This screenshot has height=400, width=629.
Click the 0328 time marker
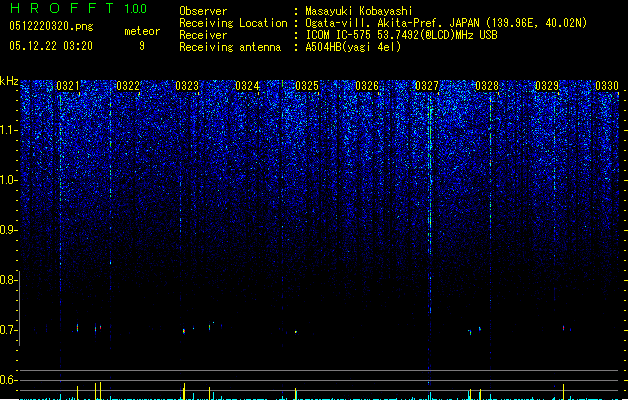(487, 86)
